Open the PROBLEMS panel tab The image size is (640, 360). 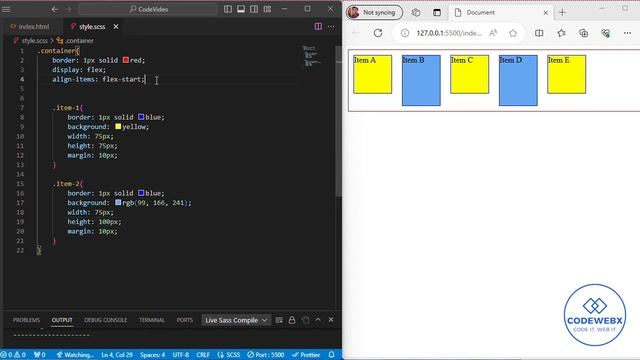pos(26,320)
